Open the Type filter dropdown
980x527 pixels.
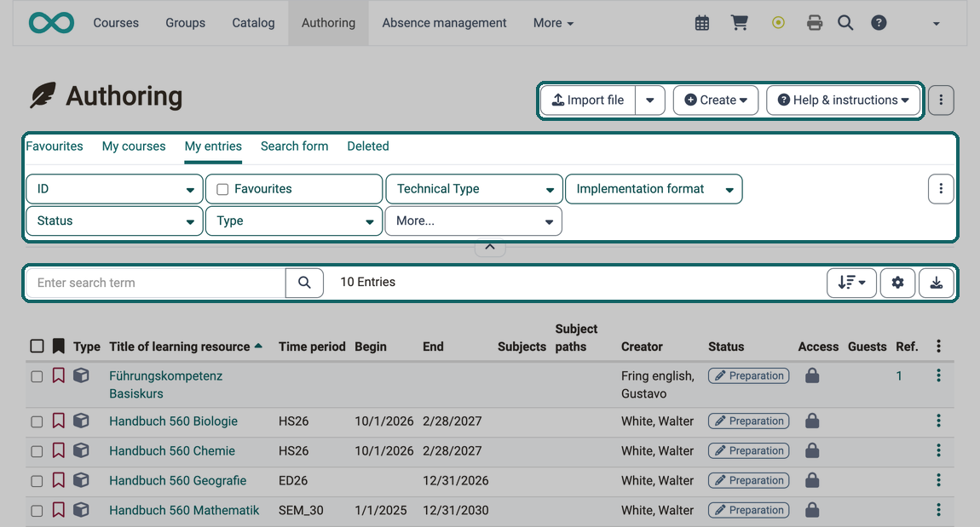coord(294,221)
